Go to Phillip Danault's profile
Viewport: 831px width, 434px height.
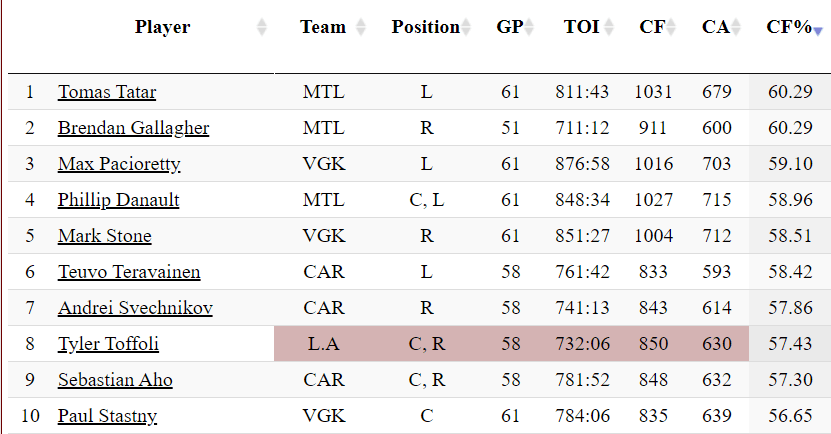(118, 200)
